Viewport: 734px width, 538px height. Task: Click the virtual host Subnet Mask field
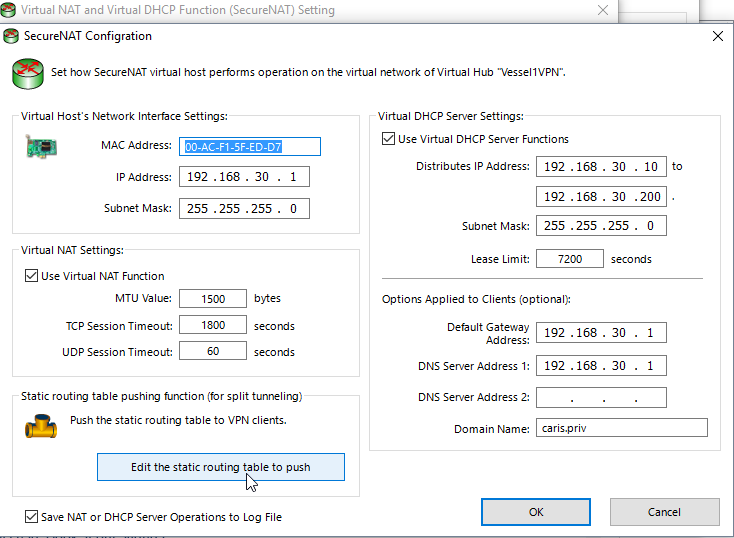tap(244, 208)
